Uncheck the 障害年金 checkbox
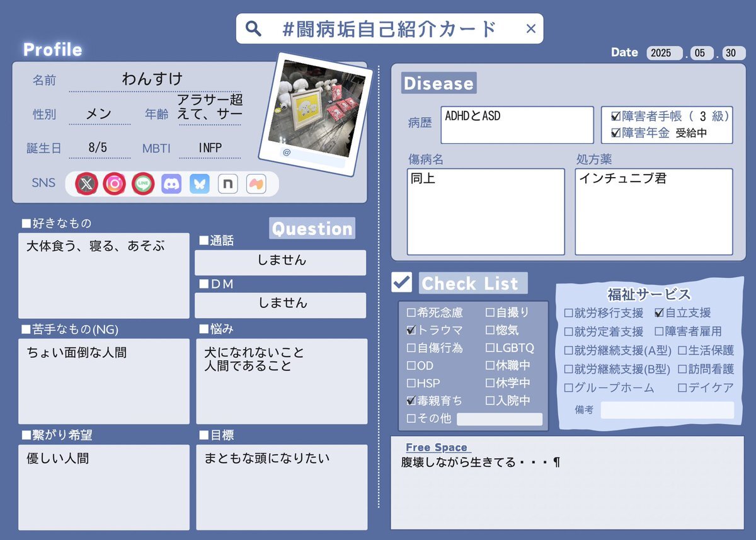Screen dimensions: 756x540 click(x=616, y=134)
